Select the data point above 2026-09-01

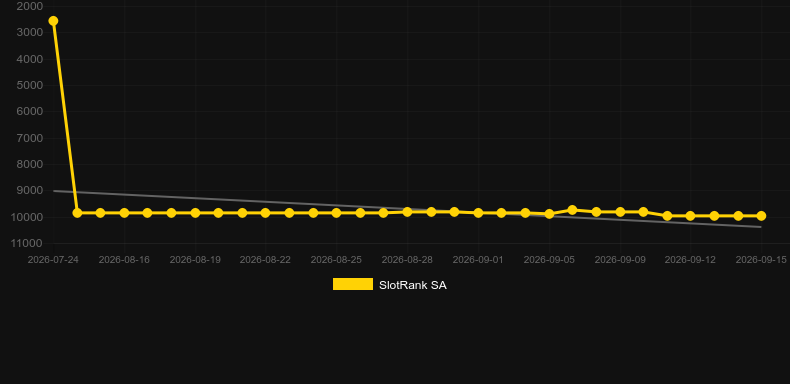tap(478, 213)
